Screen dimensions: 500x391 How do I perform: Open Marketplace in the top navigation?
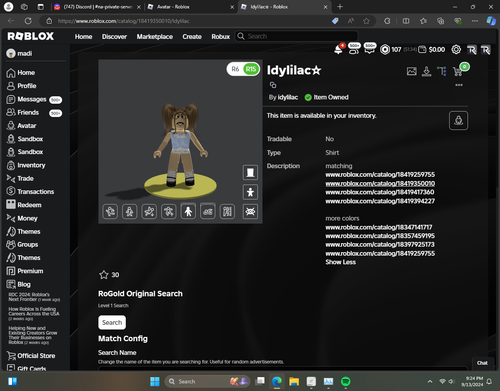[x=155, y=37]
